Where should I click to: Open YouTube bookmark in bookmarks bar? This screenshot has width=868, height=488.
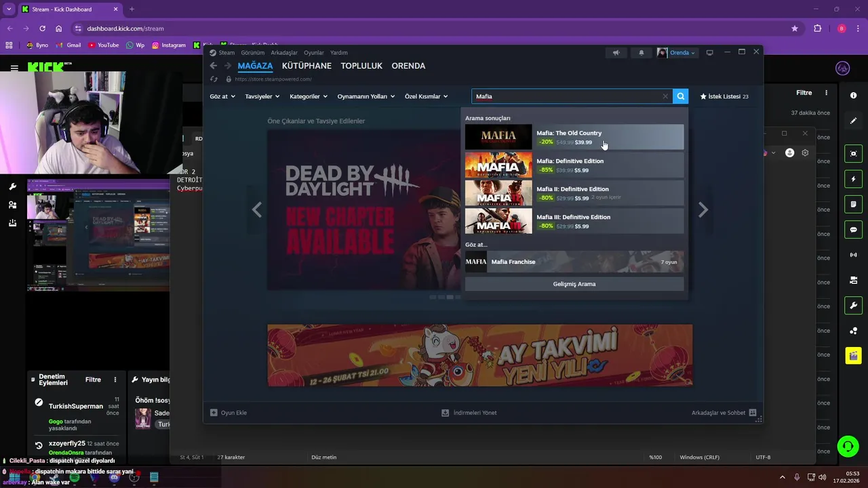tap(103, 45)
